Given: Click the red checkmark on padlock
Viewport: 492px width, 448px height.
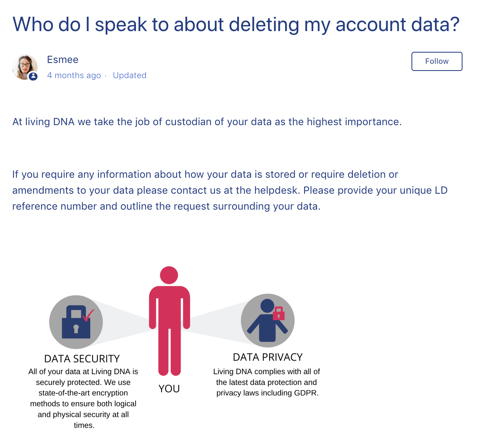Looking at the screenshot, I should (88, 315).
